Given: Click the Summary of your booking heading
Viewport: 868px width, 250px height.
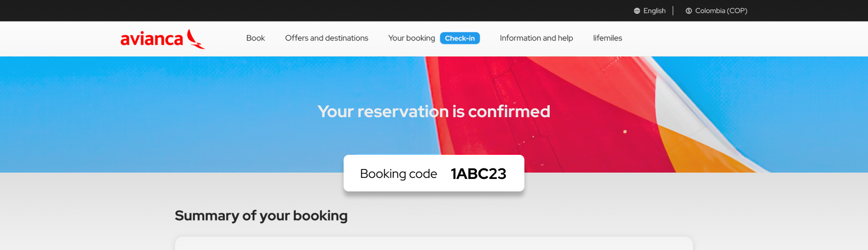Looking at the screenshot, I should (x=261, y=215).
